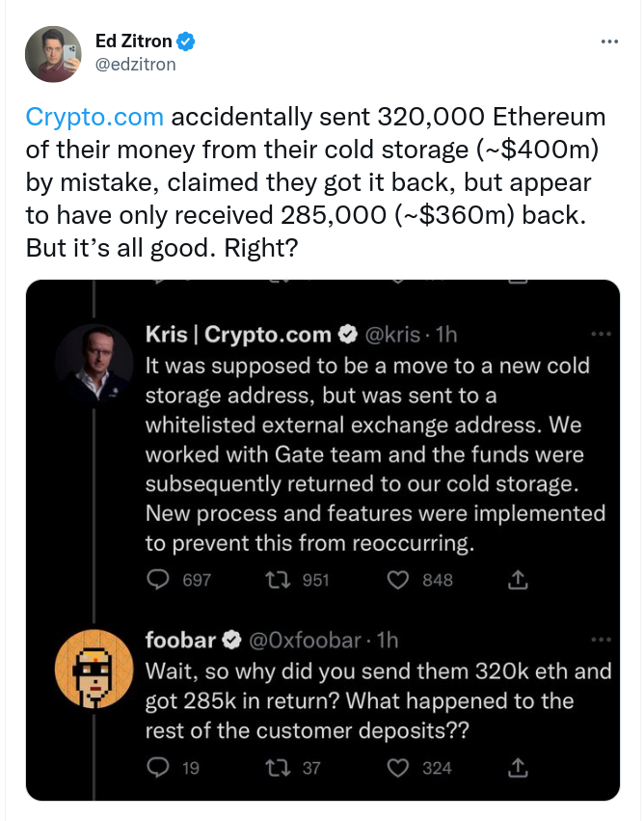
Task: Open the Ed Zitron display name
Action: (x=134, y=41)
